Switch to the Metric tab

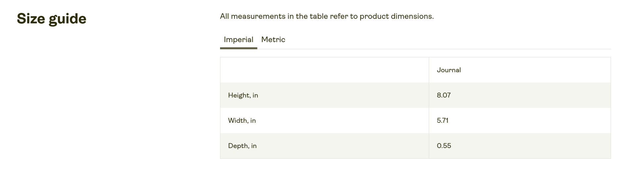tap(273, 40)
